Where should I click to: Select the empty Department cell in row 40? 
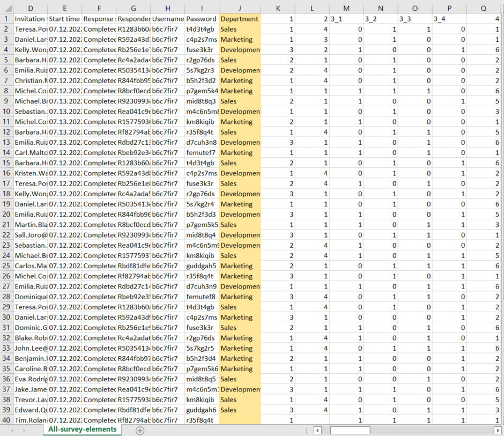[240, 420]
